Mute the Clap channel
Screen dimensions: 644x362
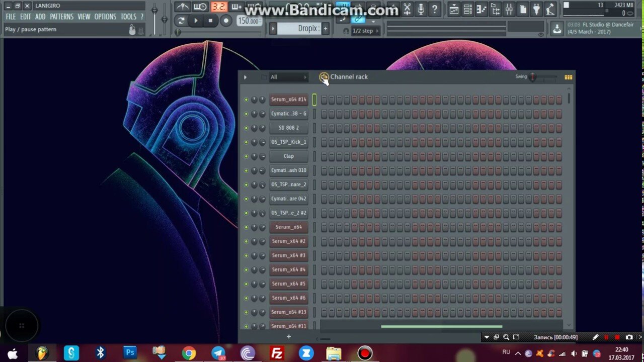pos(246,156)
